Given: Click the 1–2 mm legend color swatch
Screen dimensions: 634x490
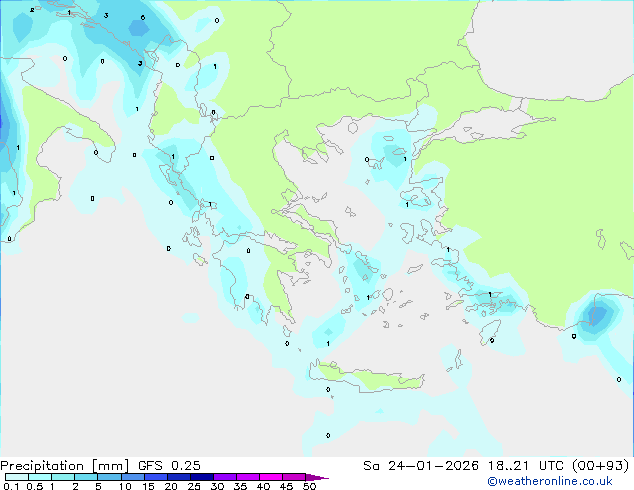Looking at the screenshot, I should coord(63,477).
